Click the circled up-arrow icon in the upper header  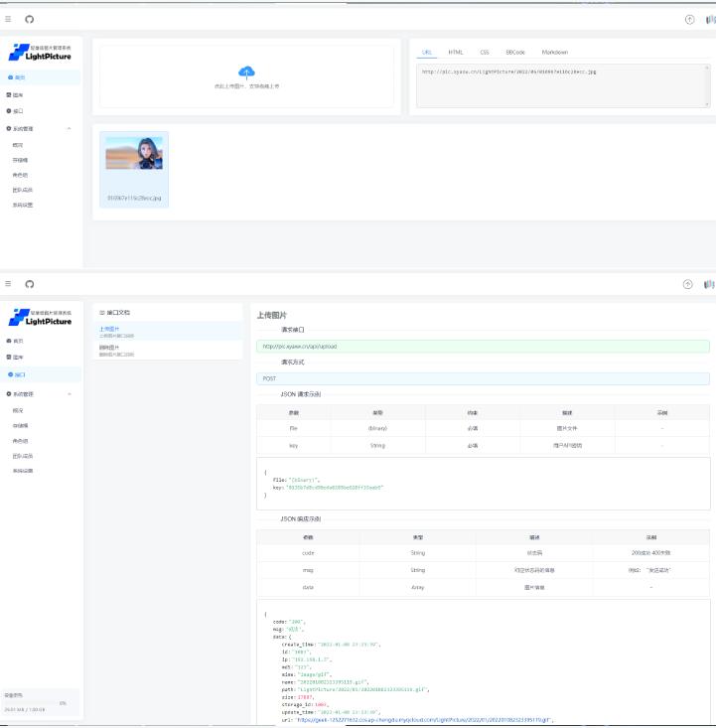(x=689, y=20)
